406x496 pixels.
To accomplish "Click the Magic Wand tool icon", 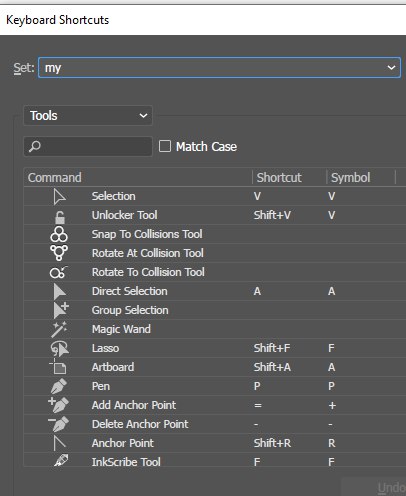I will (59, 329).
